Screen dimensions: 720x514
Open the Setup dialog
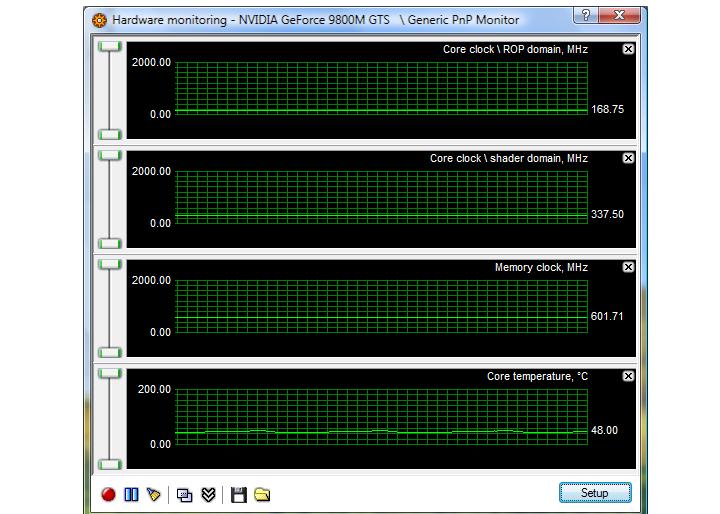(595, 493)
